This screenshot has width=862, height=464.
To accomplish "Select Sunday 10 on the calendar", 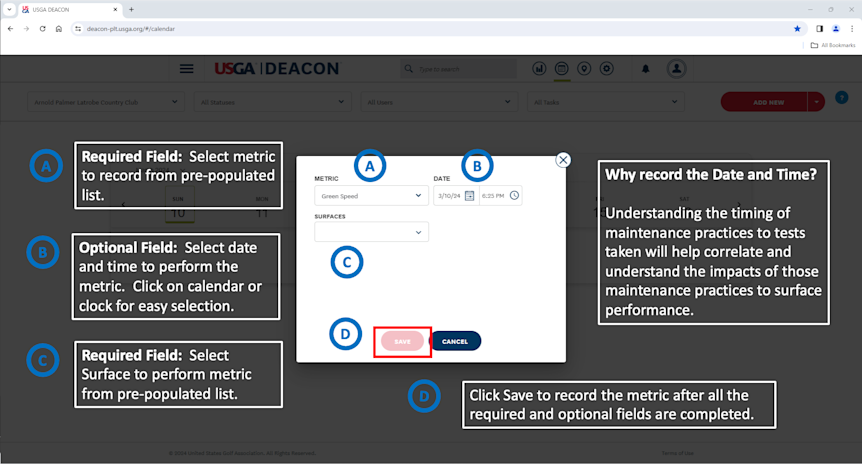I will point(179,207).
